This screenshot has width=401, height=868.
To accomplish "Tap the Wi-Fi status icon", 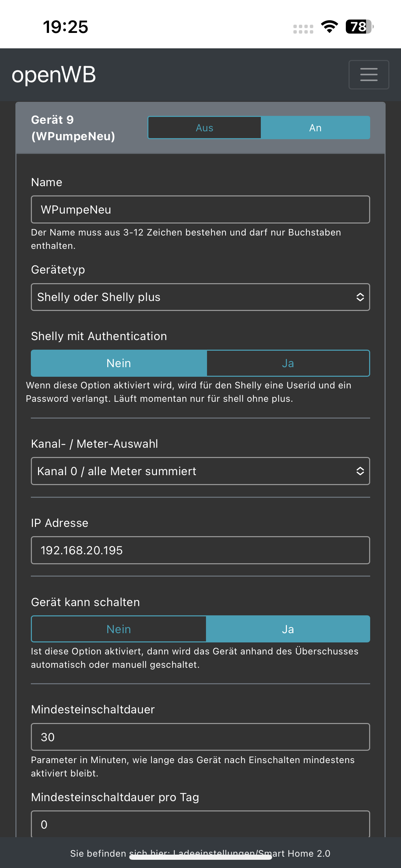I will [x=329, y=27].
